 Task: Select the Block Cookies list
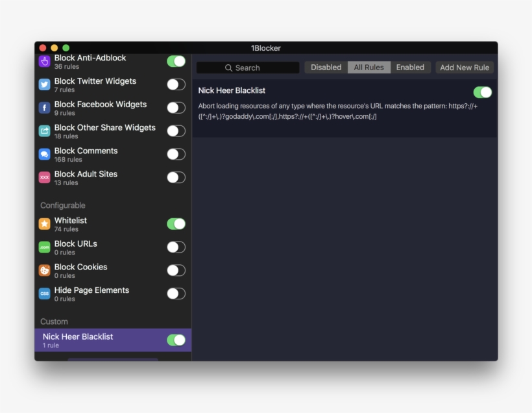coord(113,270)
